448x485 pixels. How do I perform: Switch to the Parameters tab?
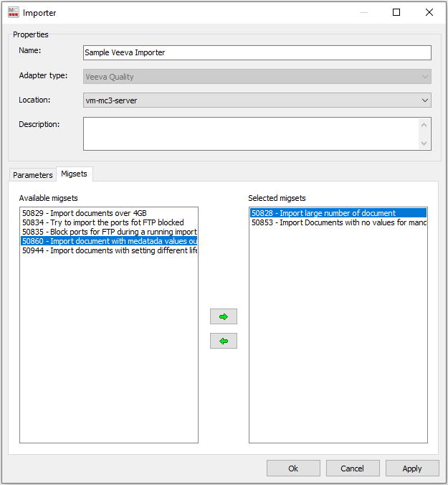33,175
